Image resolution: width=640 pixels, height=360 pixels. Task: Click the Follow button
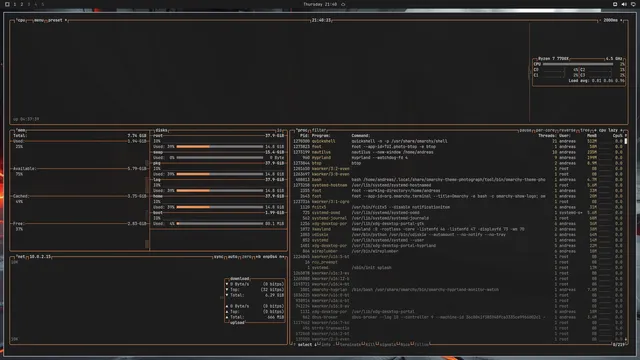pos(422,344)
